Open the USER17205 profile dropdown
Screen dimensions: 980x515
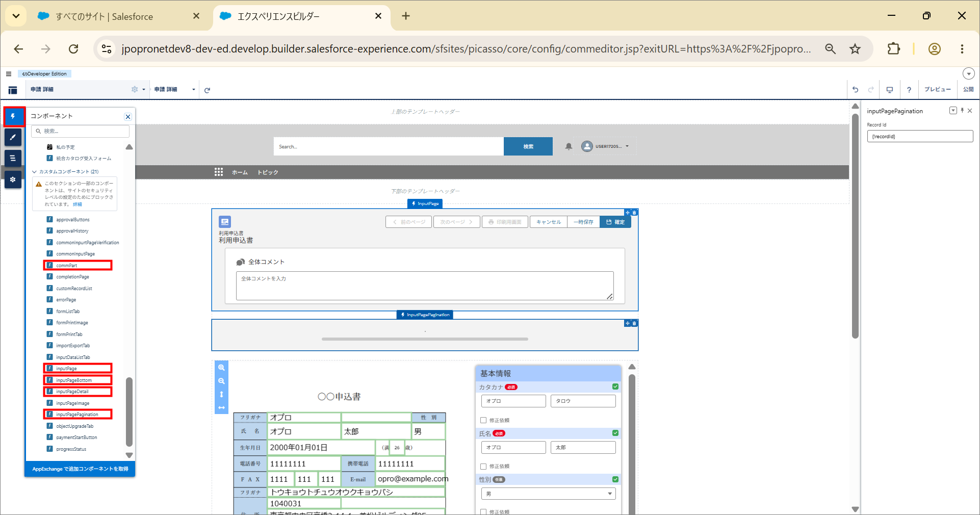pos(605,146)
